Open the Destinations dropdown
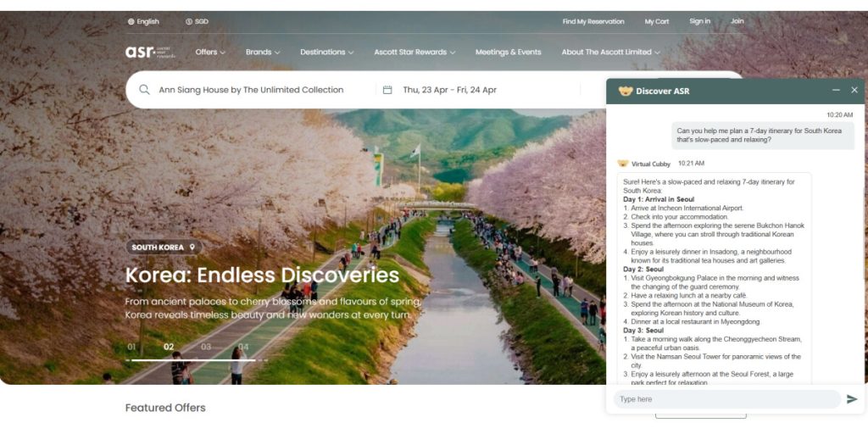The height and width of the screenshot is (434, 868). [326, 53]
